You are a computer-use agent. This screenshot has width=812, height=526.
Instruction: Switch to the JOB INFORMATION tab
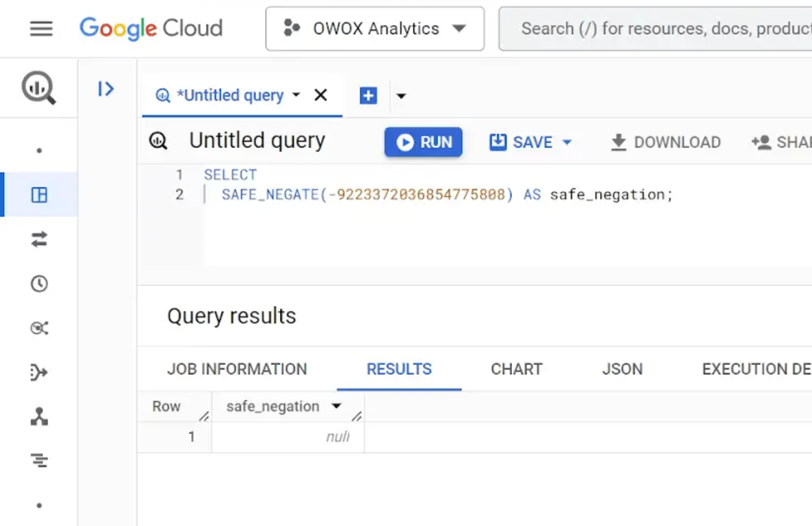[x=237, y=369]
